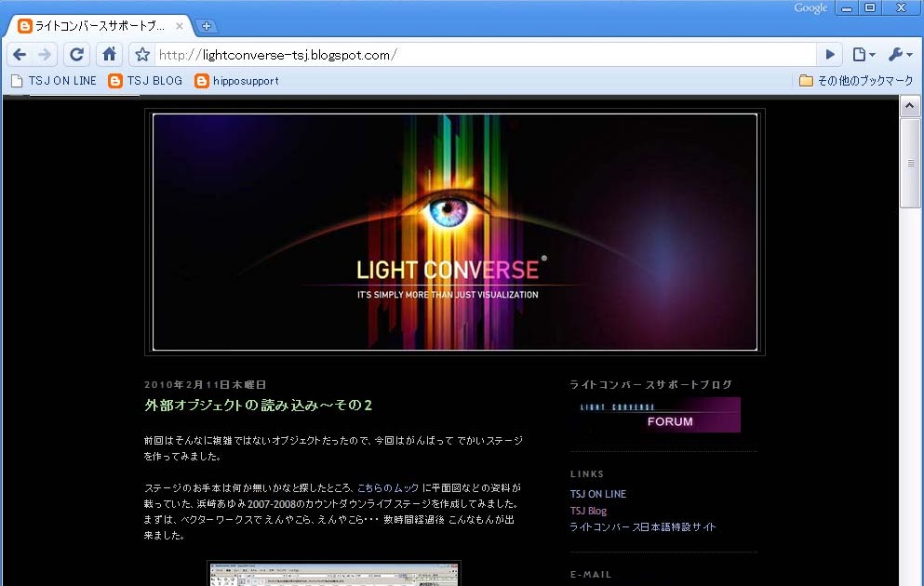The width and height of the screenshot is (924, 586).
Task: Maximize the browser window
Action: click(x=870, y=7)
